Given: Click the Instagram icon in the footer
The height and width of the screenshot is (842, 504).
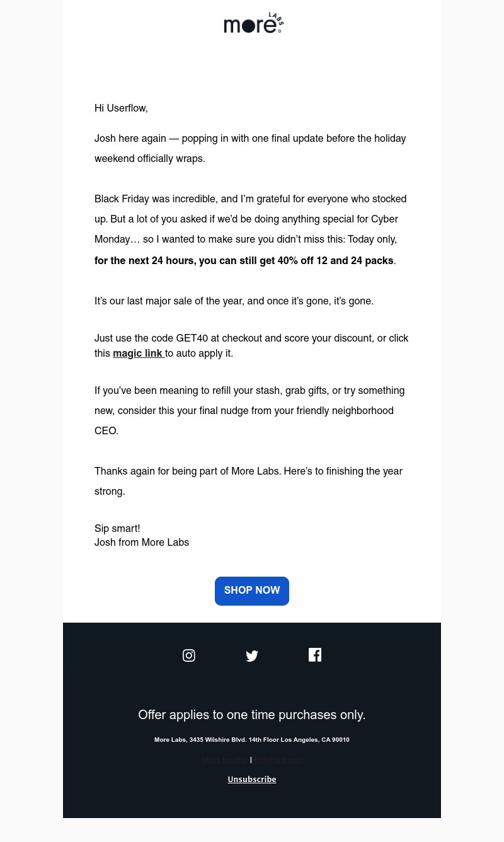Looking at the screenshot, I should (x=189, y=655).
